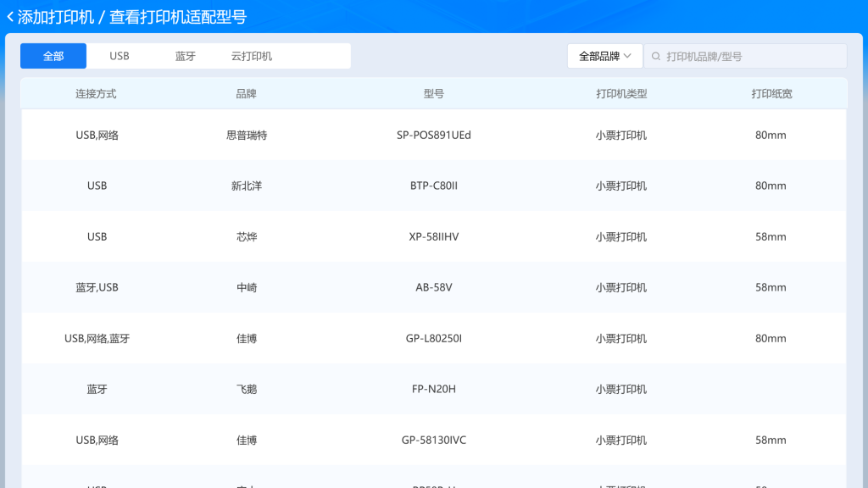Click the 添加打印机 breadcrumb link
Image resolution: width=868 pixels, height=488 pixels.
[55, 17]
